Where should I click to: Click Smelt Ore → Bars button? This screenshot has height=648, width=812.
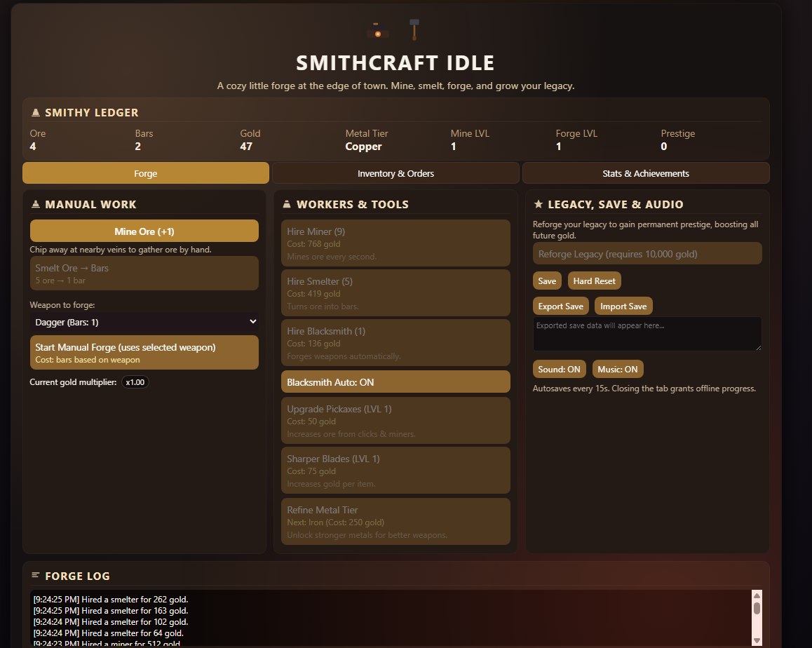click(x=144, y=274)
